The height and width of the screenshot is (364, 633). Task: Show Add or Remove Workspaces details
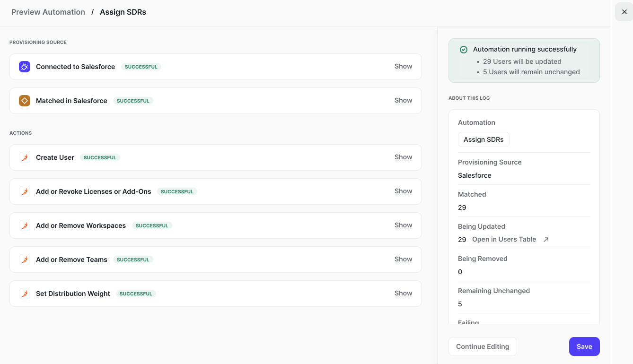point(403,225)
